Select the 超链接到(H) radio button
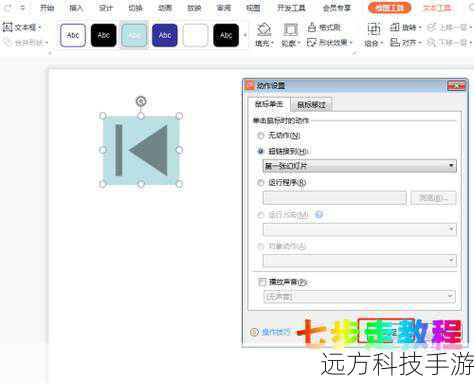The image size is (474, 383). tap(261, 151)
